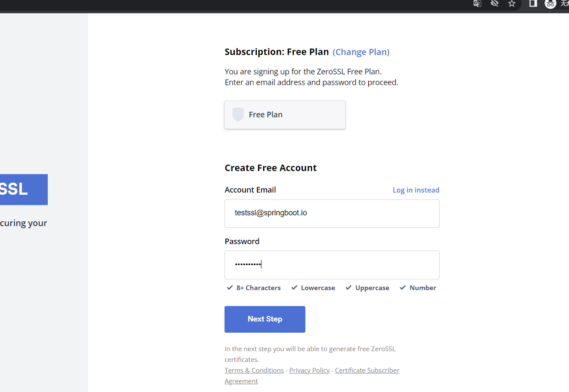This screenshot has height=392, width=569.
Task: Click the shield icon in Free Plan card
Action: 238,114
